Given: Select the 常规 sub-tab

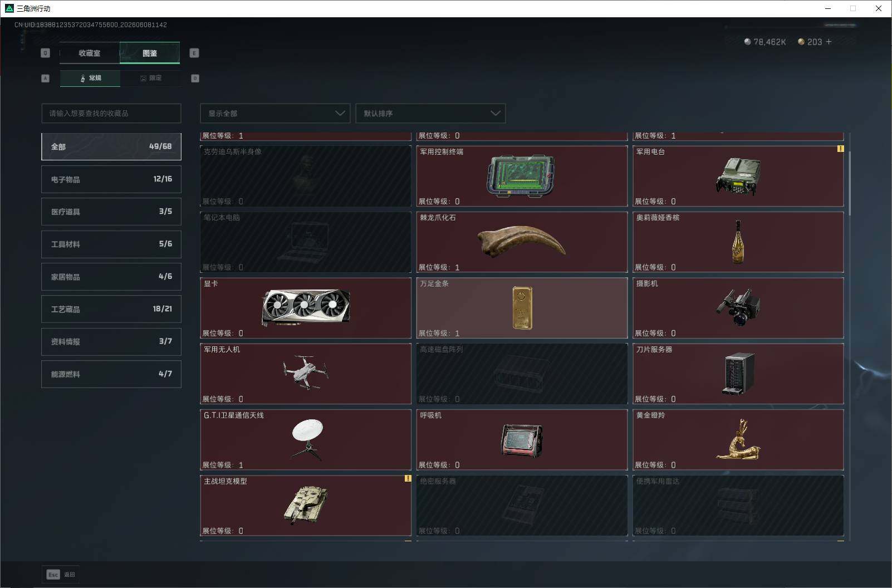Looking at the screenshot, I should pyautogui.click(x=90, y=78).
